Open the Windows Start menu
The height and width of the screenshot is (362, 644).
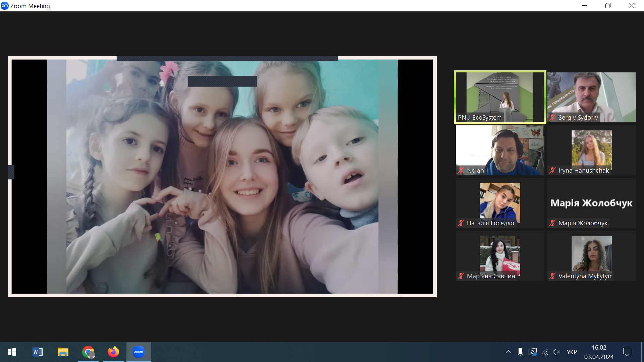tap(12, 352)
